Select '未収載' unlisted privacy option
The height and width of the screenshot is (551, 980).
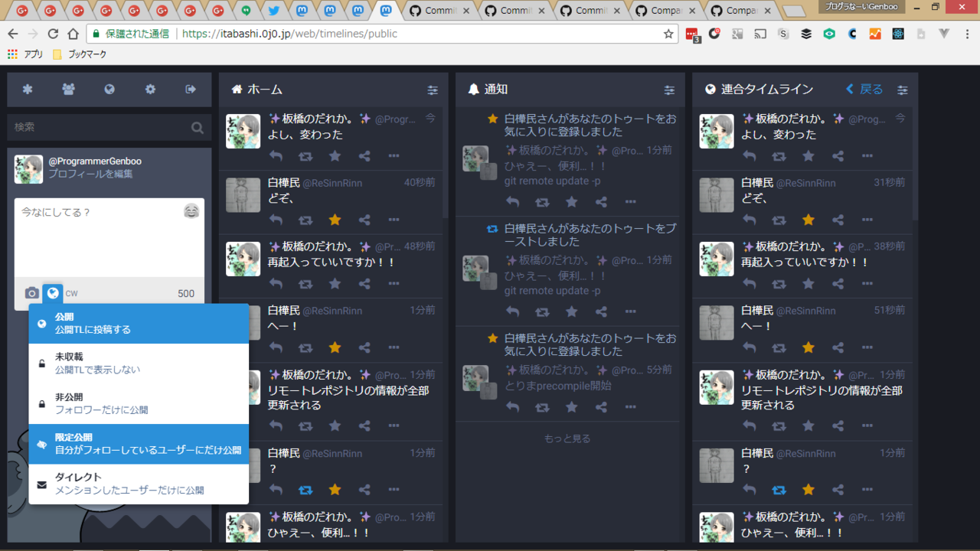coord(139,364)
